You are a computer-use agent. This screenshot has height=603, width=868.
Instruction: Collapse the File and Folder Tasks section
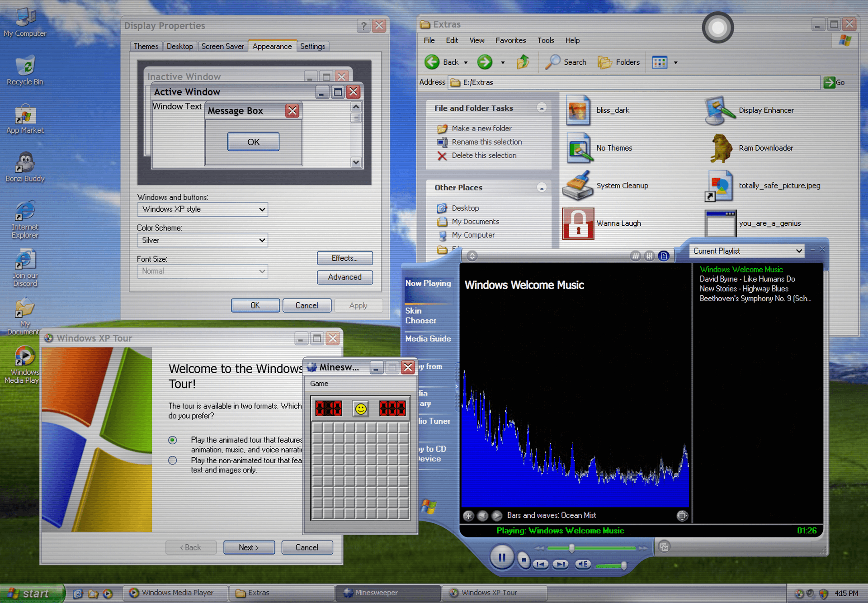click(x=542, y=108)
